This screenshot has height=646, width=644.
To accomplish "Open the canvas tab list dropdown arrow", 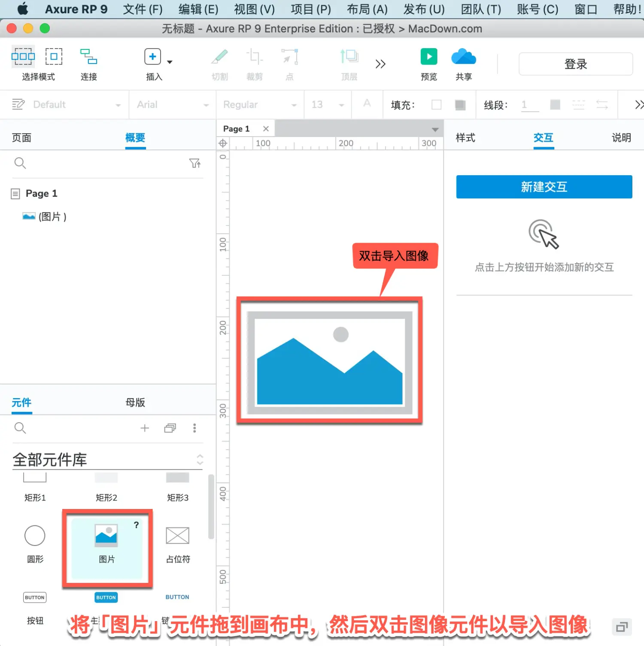I will click(x=435, y=130).
